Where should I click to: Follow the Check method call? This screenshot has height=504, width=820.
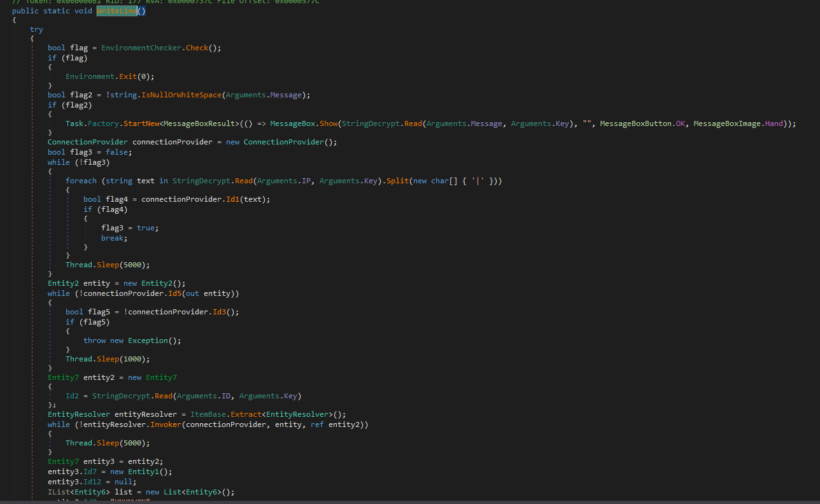coord(197,48)
